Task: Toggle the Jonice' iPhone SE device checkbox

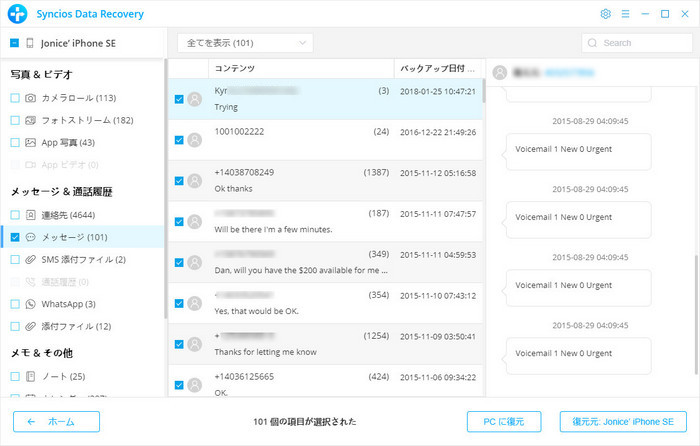Action: (14, 43)
